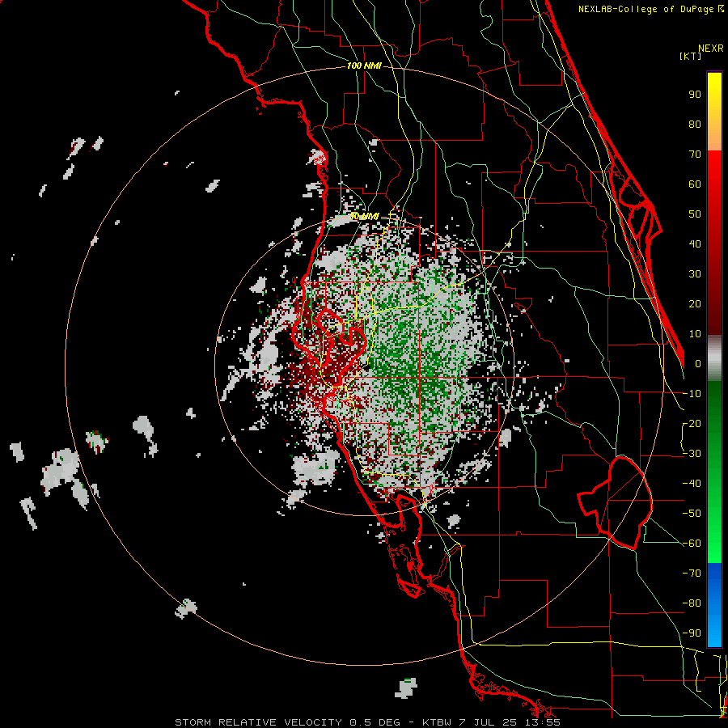Image resolution: width=728 pixels, height=728 pixels.
Task: Click the -60 value on the velocity scale
Action: (x=692, y=544)
